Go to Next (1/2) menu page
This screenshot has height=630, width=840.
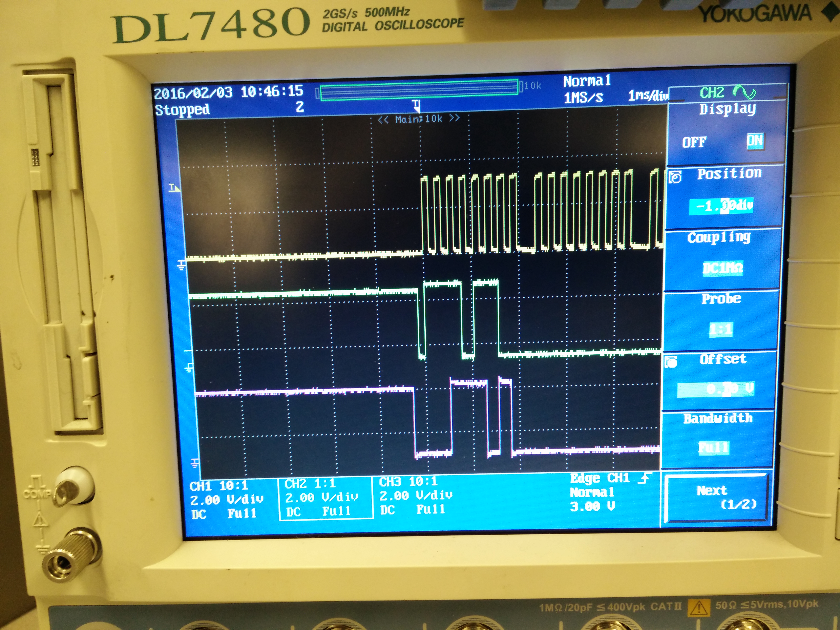click(717, 498)
